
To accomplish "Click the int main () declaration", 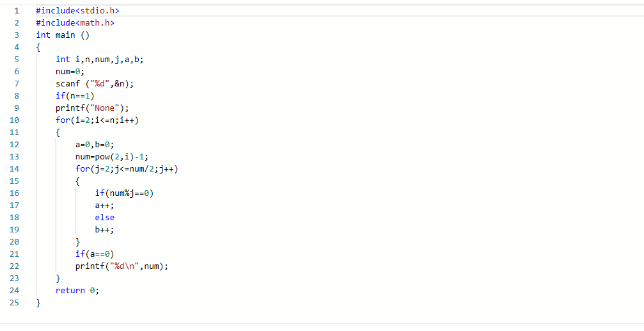I will pos(63,35).
